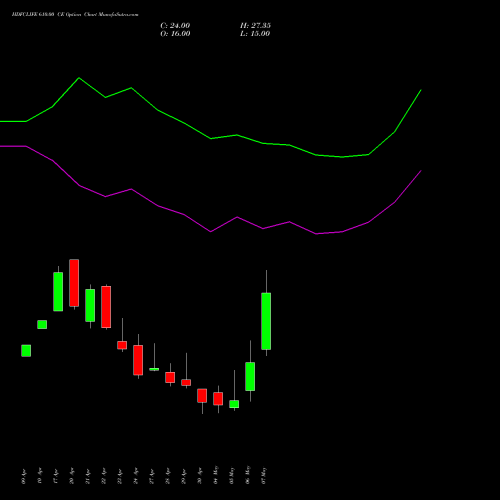Click the open value O: 16.00
This screenshot has width=500, height=500.
[175, 33]
